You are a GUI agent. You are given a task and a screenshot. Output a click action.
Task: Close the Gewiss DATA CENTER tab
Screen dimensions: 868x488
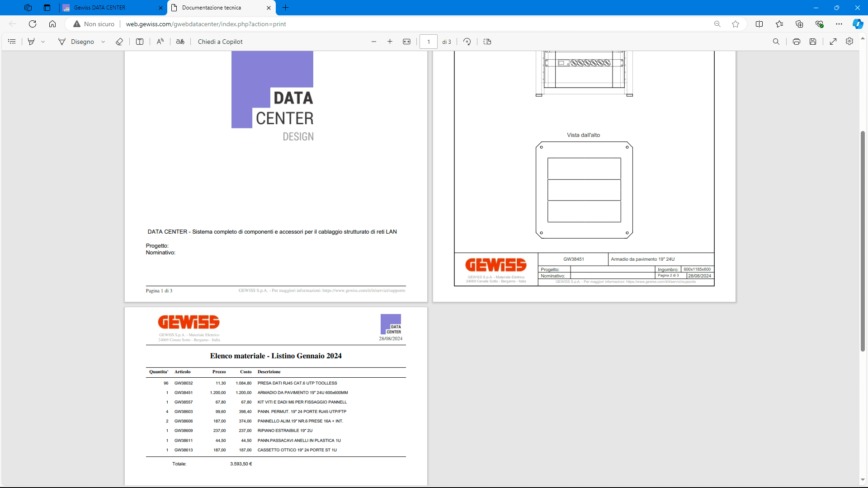[160, 8]
